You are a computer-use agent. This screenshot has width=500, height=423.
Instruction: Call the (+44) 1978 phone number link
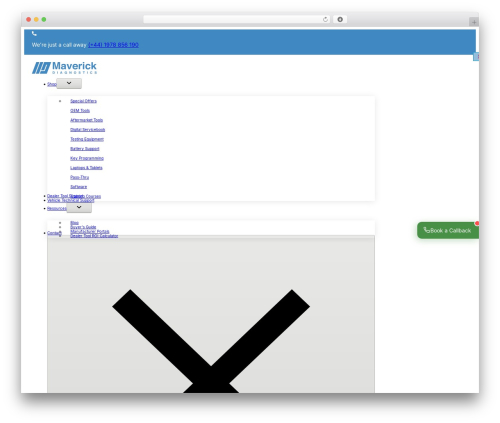coord(113,45)
